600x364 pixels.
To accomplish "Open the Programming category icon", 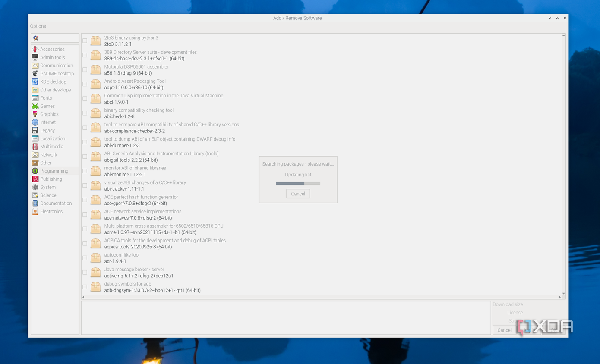I will point(35,171).
